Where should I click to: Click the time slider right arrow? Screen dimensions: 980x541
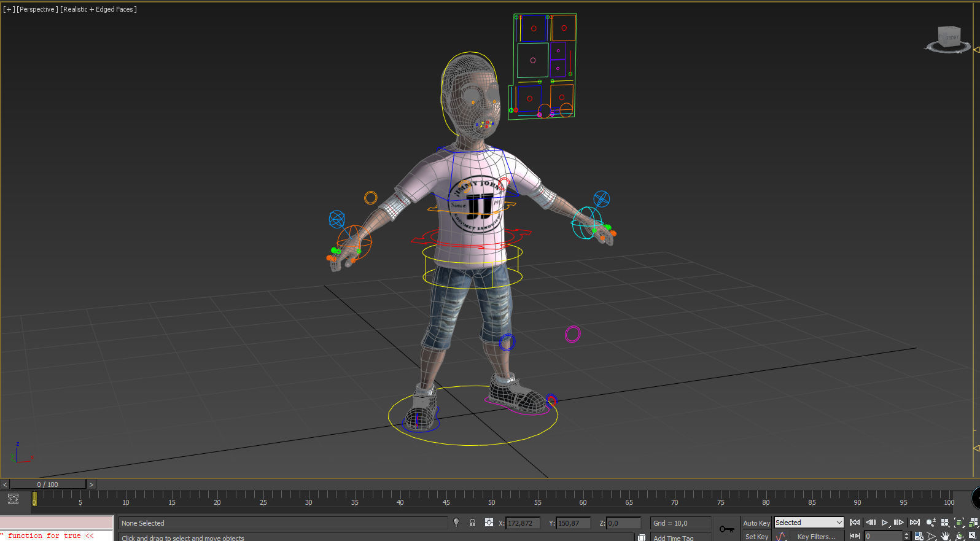tap(91, 485)
